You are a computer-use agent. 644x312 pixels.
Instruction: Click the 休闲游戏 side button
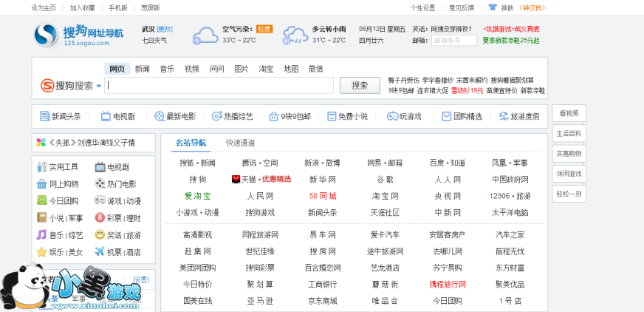(x=569, y=174)
